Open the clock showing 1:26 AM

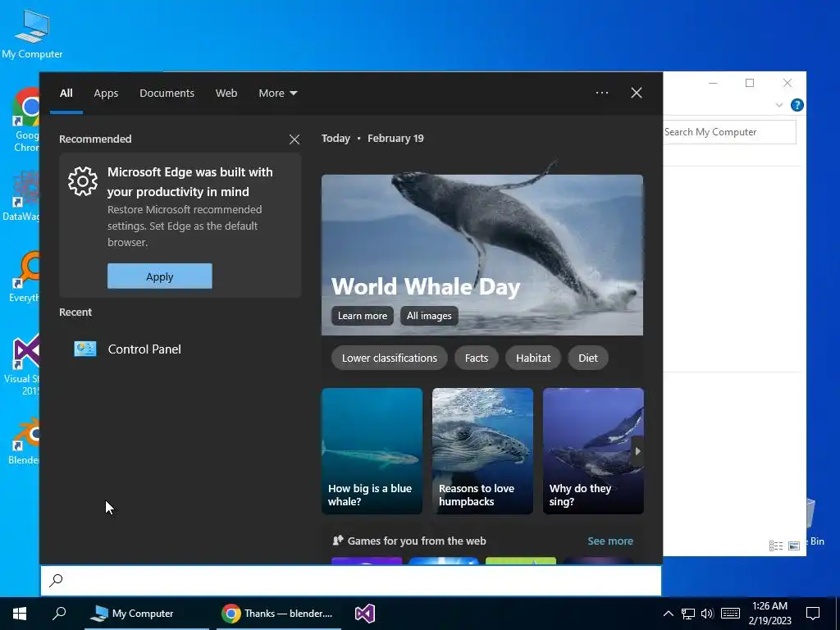769,614
